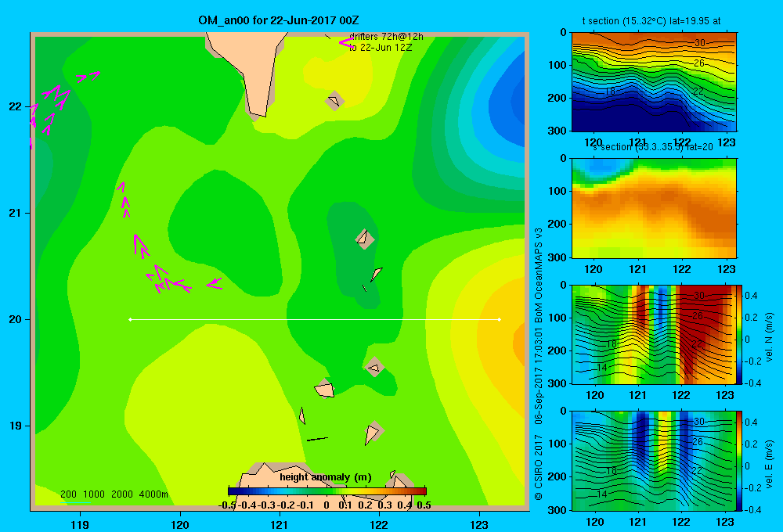Click the vel. N color scale bar
Image resolution: width=783 pixels, height=532 pixels.
click(x=739, y=334)
